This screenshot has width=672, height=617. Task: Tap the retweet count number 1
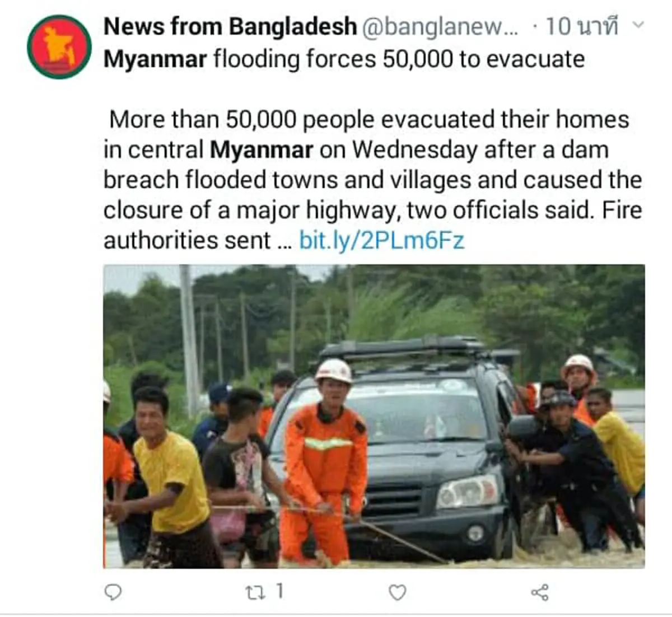tap(279, 591)
